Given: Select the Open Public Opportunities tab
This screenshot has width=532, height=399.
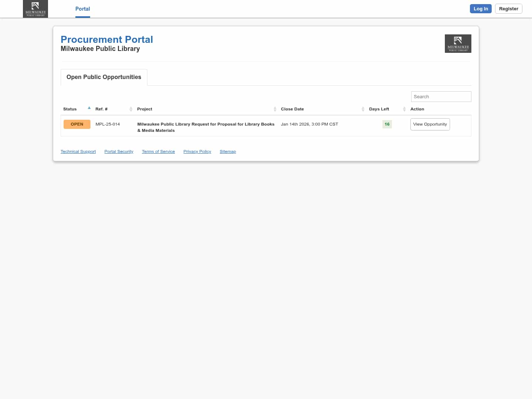Looking at the screenshot, I should 104,77.
